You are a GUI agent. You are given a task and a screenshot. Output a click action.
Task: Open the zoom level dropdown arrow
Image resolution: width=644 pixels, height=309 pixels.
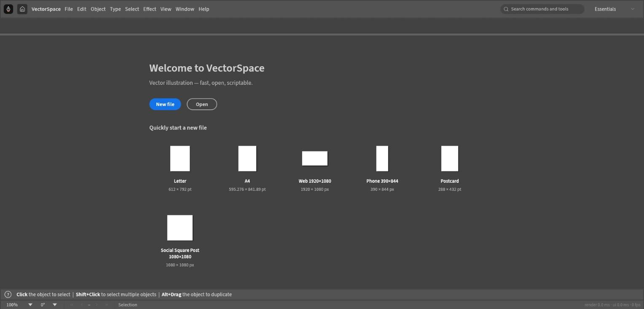coord(30,305)
